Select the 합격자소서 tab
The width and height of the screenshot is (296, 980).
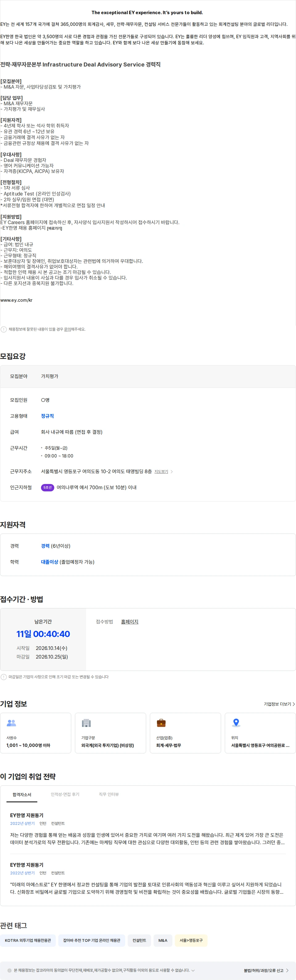pyautogui.click(x=22, y=795)
